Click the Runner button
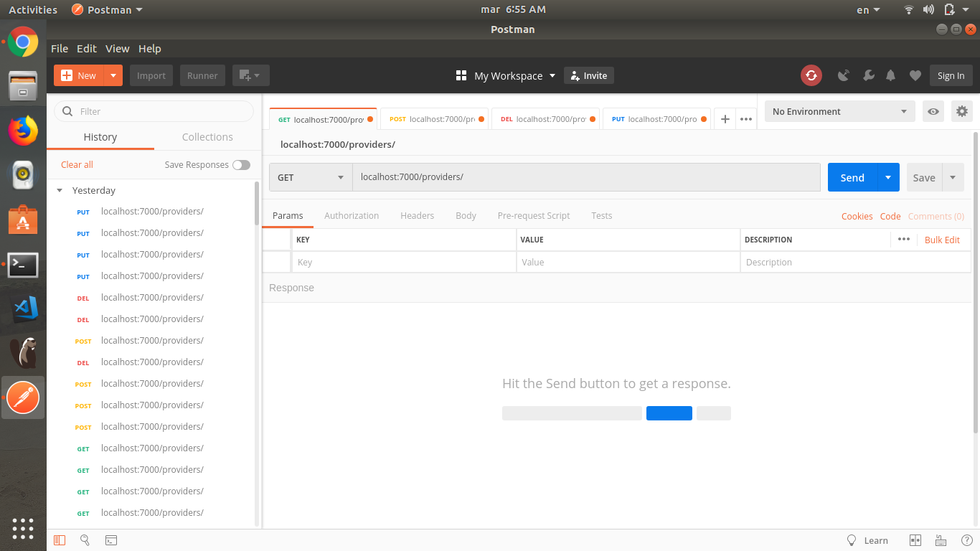The image size is (980, 551). pos(202,75)
